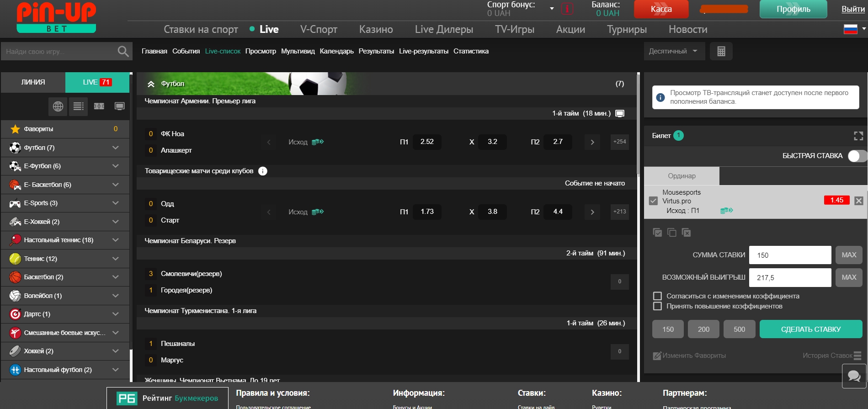Collapse the Футбол section double-chevron
Viewport: 868px width, 409px height.
(x=151, y=84)
